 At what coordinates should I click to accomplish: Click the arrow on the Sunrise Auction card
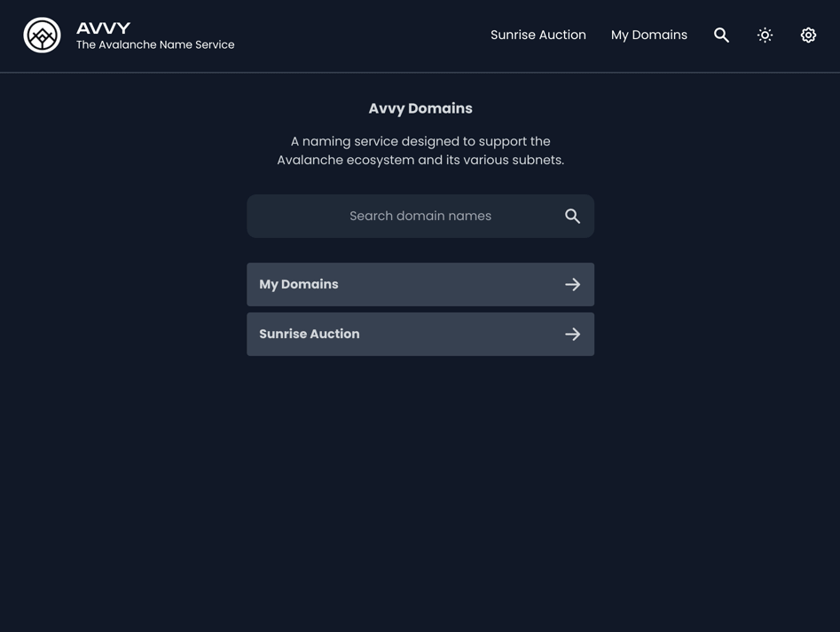coord(572,335)
